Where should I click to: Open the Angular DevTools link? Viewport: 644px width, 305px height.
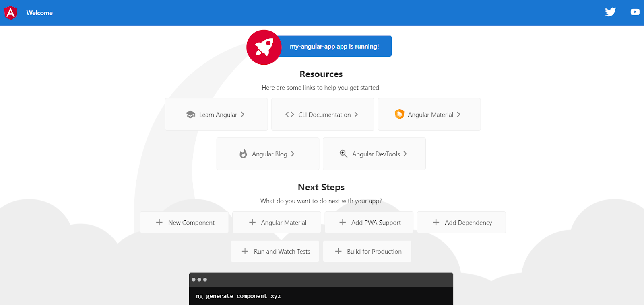pyautogui.click(x=374, y=154)
